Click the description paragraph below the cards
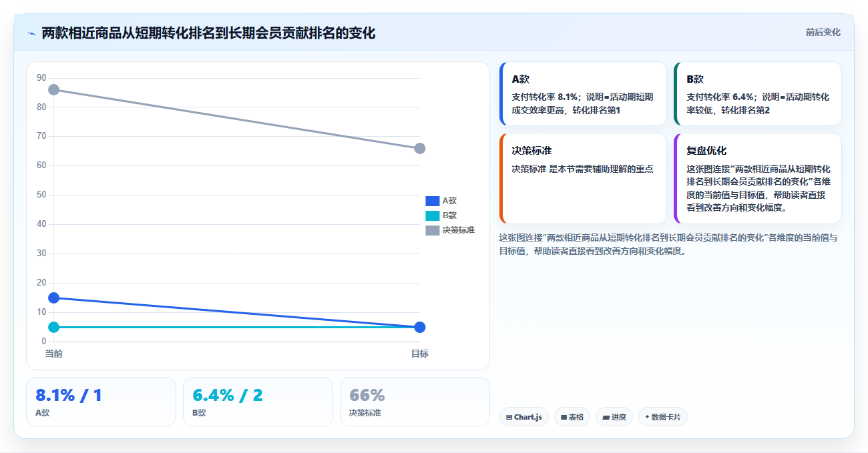Image resolution: width=868 pixels, height=453 pixels. pyautogui.click(x=668, y=244)
